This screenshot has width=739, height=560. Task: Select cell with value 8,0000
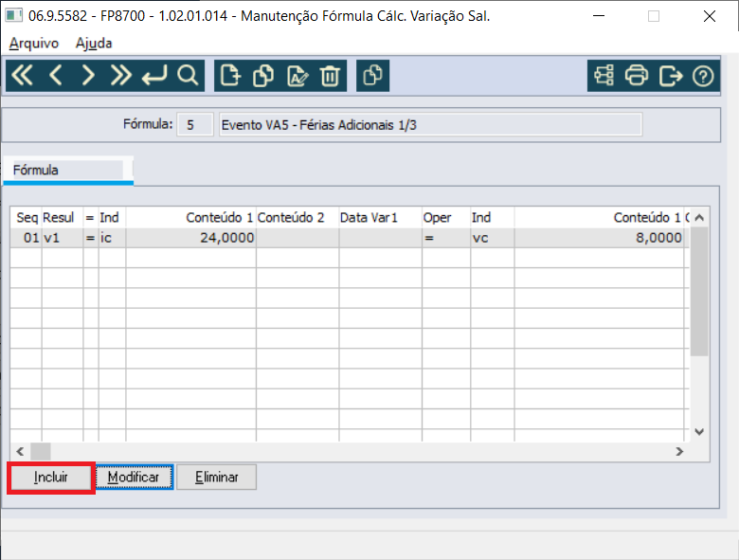599,238
